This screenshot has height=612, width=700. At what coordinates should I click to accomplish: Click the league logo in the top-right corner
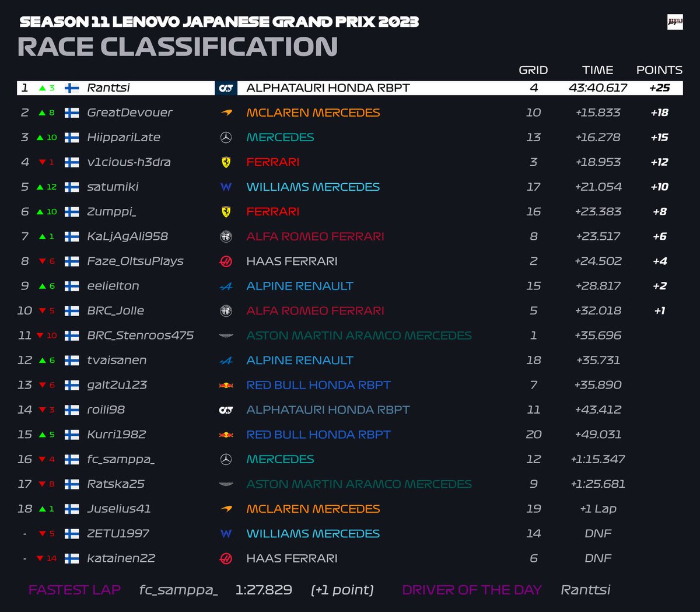pyautogui.click(x=675, y=22)
